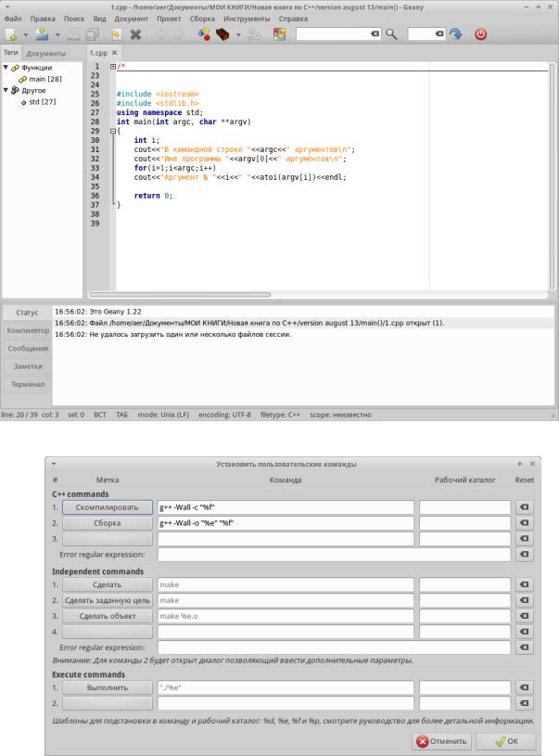Open the Инструменты menu
Image resolution: width=559 pixels, height=756 pixels.
(x=247, y=19)
